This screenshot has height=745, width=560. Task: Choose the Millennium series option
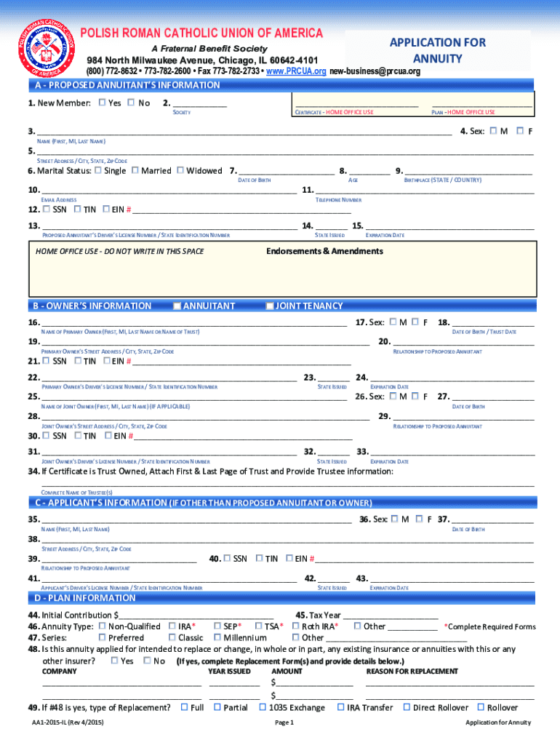point(217,637)
